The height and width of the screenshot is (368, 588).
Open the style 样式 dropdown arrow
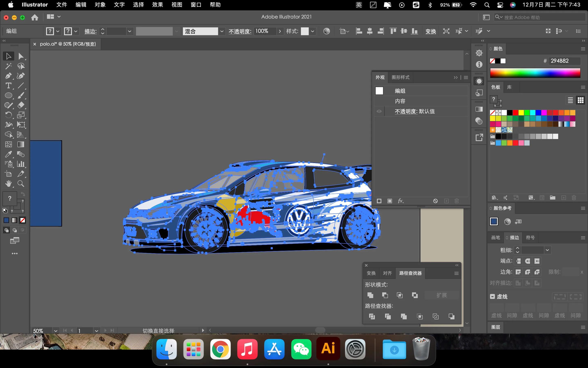click(312, 31)
